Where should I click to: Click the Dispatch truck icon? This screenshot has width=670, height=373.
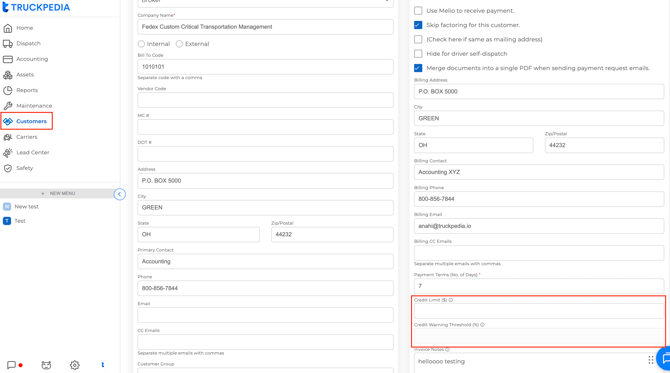click(8, 44)
